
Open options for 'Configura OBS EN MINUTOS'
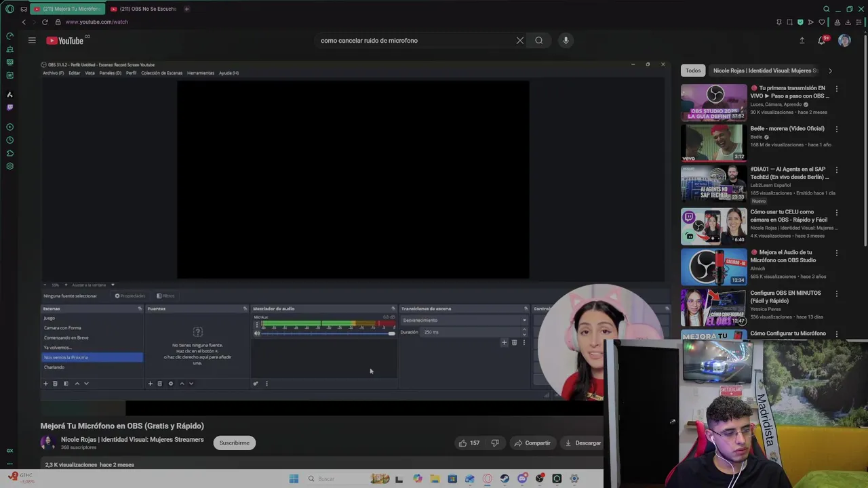pos(836,293)
